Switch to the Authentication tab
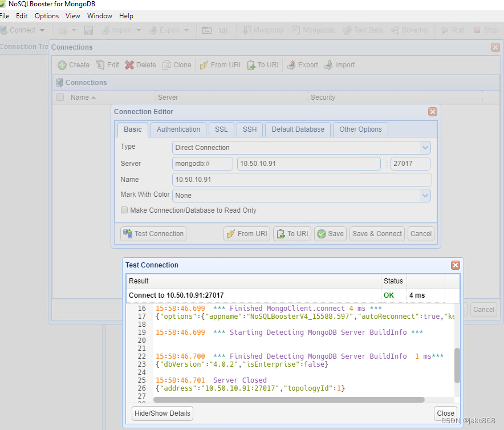This screenshot has height=430, width=504. point(178,129)
